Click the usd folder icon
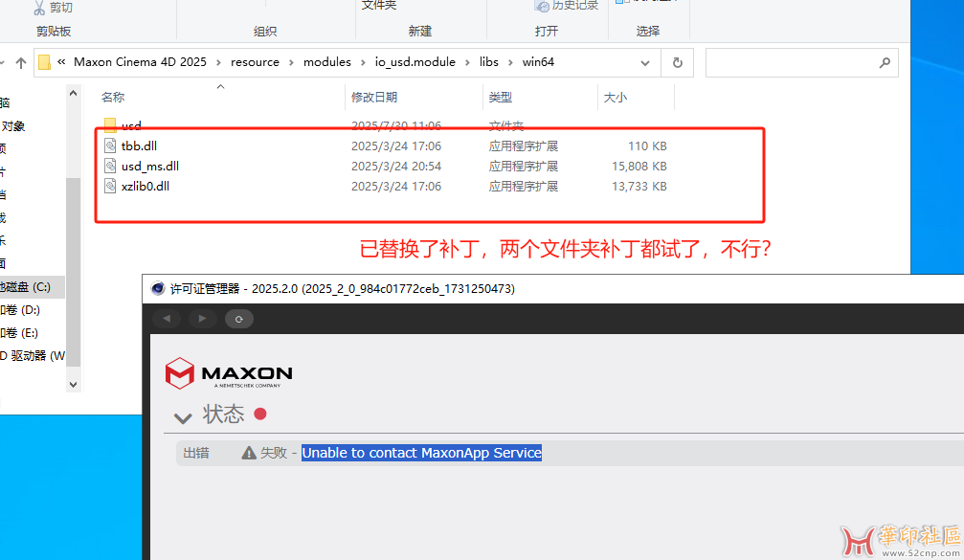Image resolution: width=964 pixels, height=560 pixels. 110,125
